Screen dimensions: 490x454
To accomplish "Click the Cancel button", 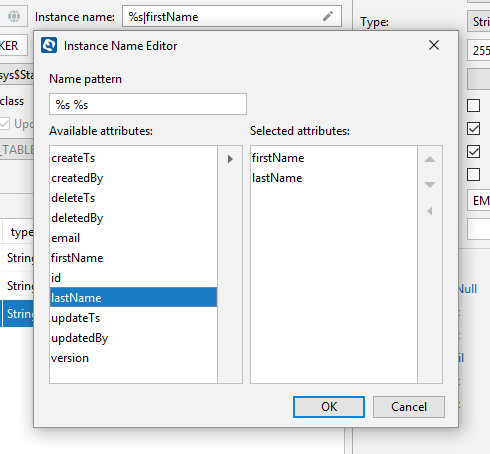I will [x=409, y=407].
